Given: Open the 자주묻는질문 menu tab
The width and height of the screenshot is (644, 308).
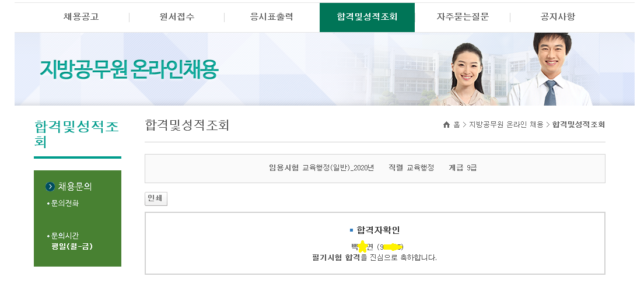Looking at the screenshot, I should pos(463,17).
